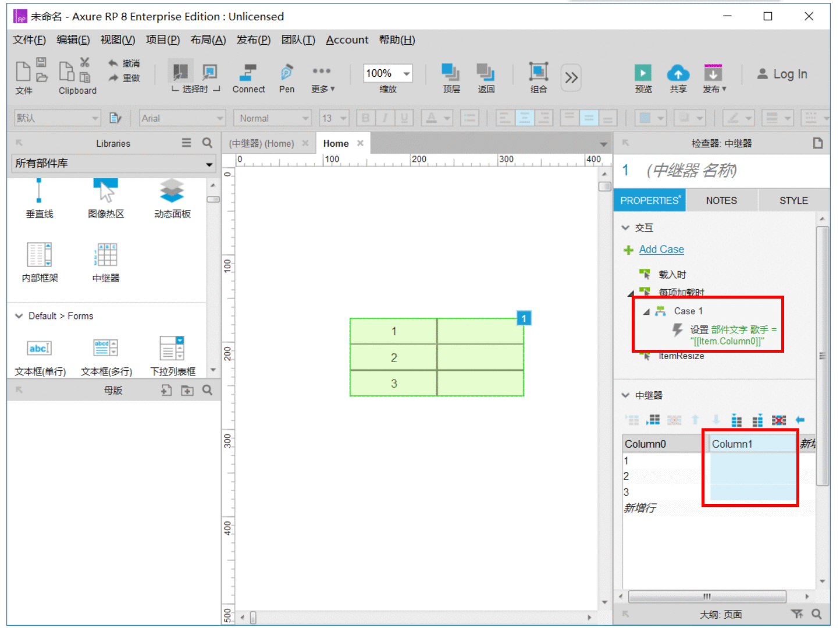The width and height of the screenshot is (840, 628).
Task: Click the Add Case link
Action: [x=661, y=249]
